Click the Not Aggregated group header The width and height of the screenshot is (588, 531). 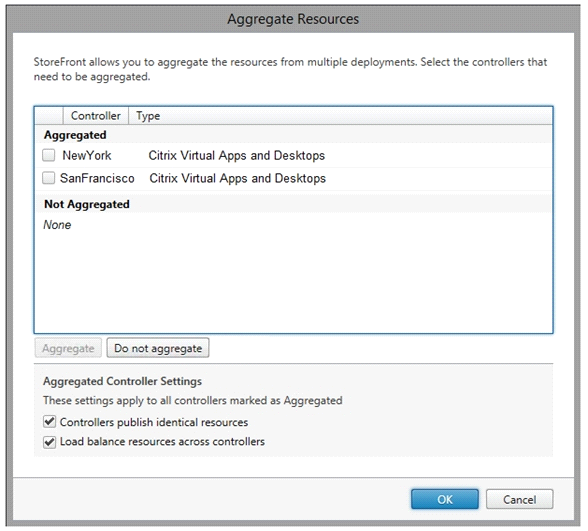(87, 204)
